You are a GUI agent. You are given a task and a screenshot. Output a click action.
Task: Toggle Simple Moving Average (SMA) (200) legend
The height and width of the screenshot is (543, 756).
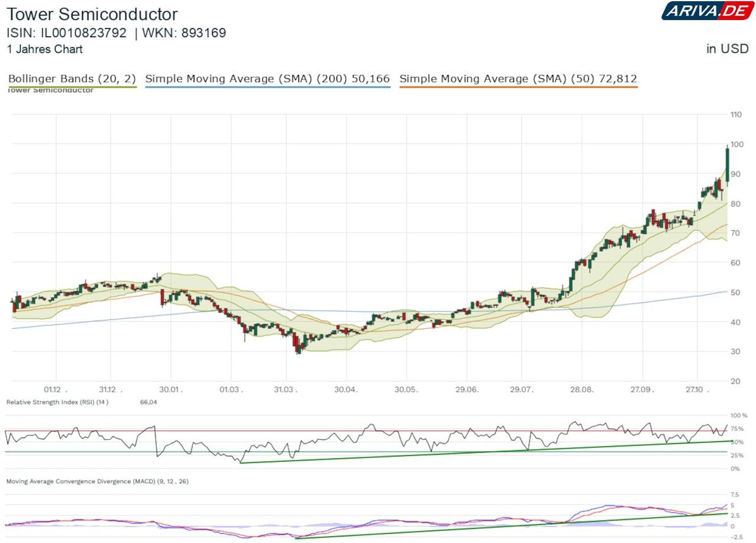[x=268, y=79]
